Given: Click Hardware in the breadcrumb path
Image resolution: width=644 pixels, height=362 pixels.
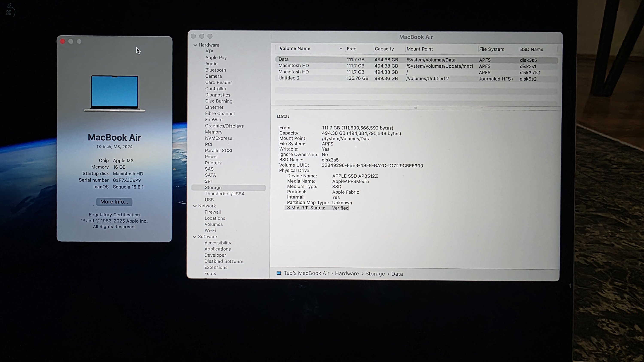Looking at the screenshot, I should (347, 273).
